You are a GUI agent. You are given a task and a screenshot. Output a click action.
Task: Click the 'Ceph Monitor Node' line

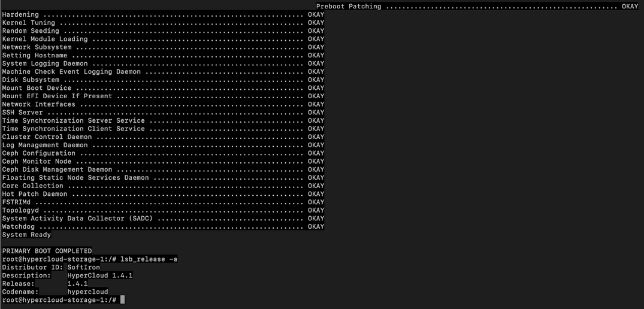click(x=37, y=161)
